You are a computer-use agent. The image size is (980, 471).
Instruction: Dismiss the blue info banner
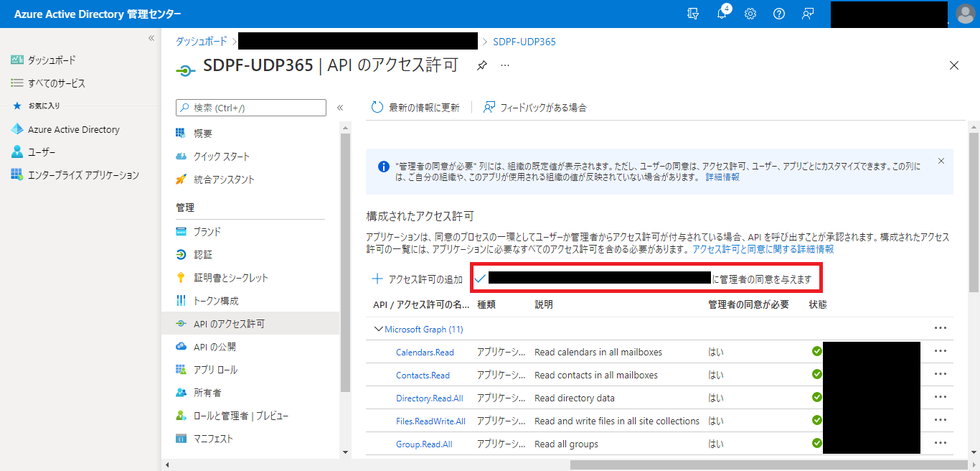click(941, 161)
